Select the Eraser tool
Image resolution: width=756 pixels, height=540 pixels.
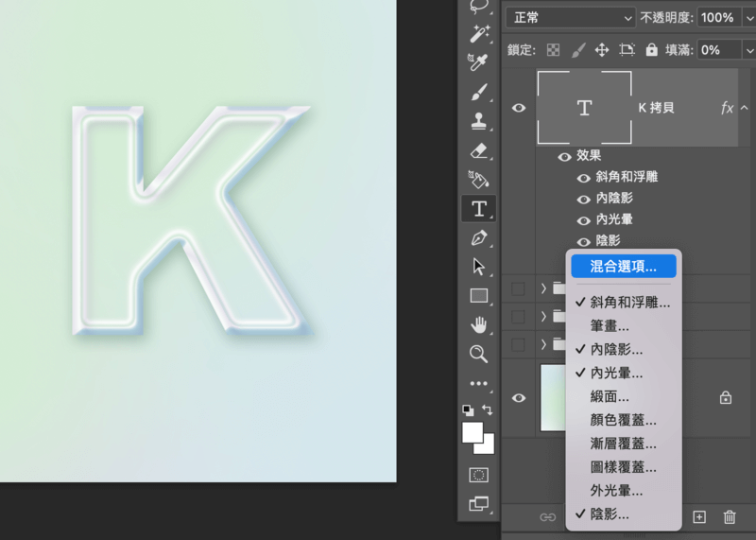pyautogui.click(x=479, y=150)
